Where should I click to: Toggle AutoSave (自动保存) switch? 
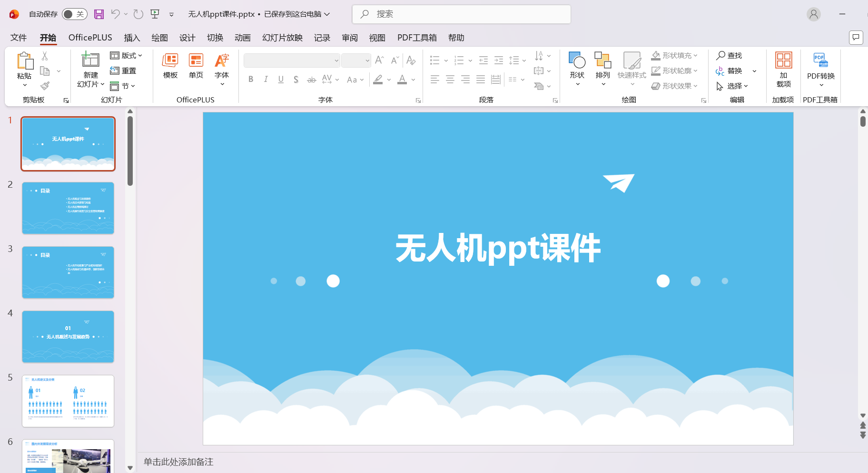click(x=74, y=14)
